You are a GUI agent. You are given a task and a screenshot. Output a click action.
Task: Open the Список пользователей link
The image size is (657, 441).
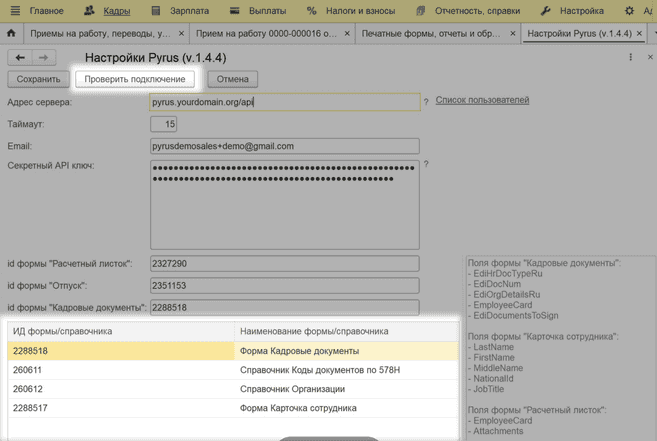tap(482, 100)
